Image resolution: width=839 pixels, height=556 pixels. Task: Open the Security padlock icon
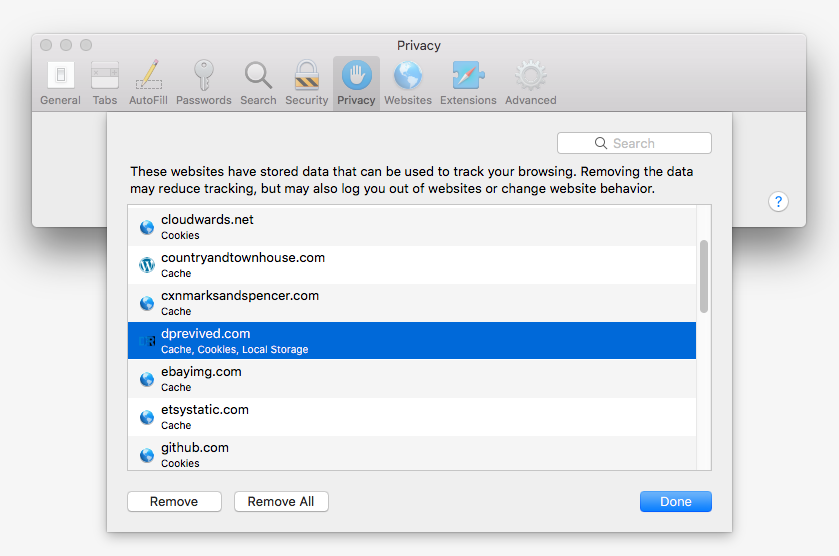[x=307, y=75]
